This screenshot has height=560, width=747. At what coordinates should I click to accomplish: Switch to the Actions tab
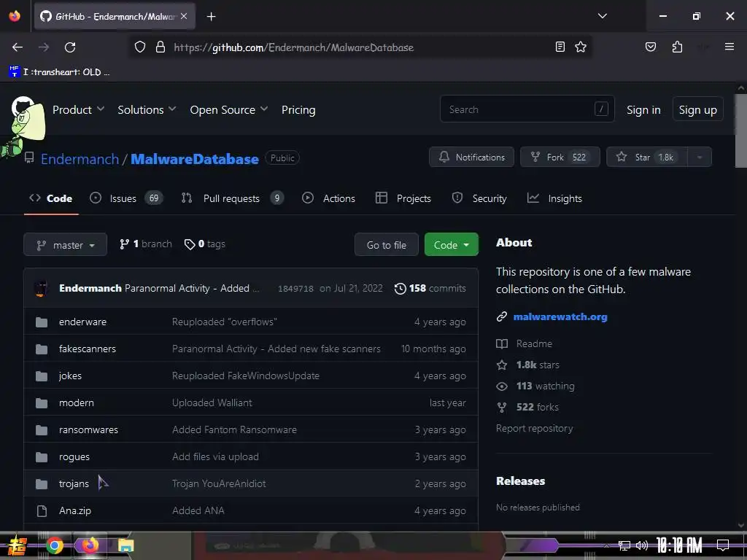coord(329,198)
